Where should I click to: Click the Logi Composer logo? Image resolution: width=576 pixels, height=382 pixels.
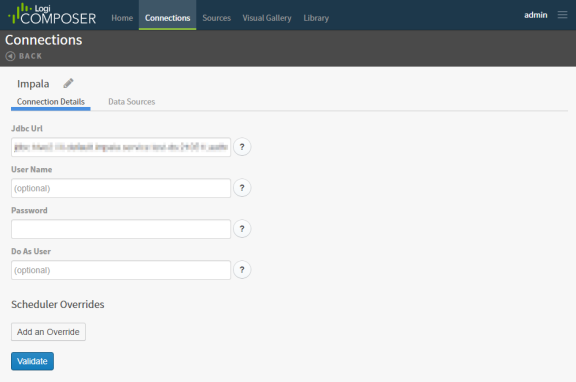click(52, 14)
